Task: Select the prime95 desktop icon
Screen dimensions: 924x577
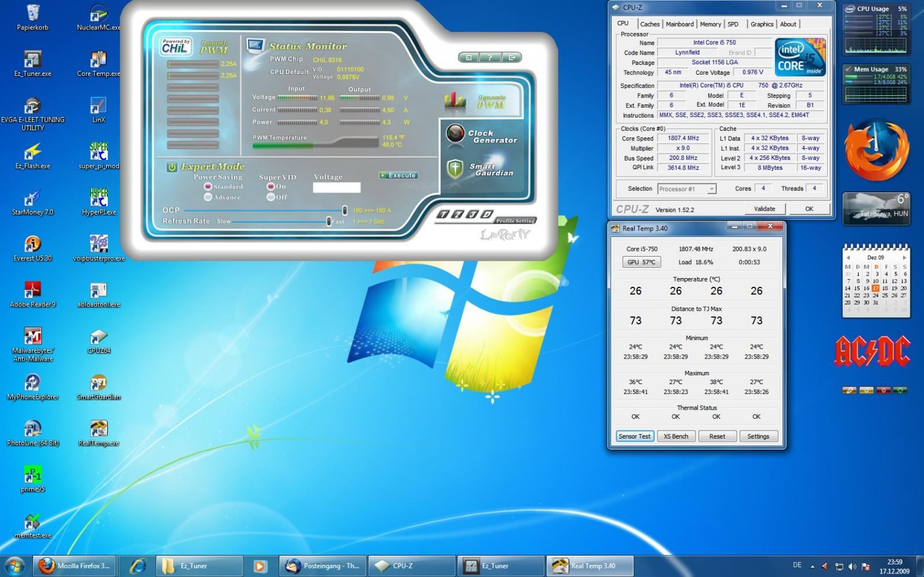Action: click(x=32, y=480)
